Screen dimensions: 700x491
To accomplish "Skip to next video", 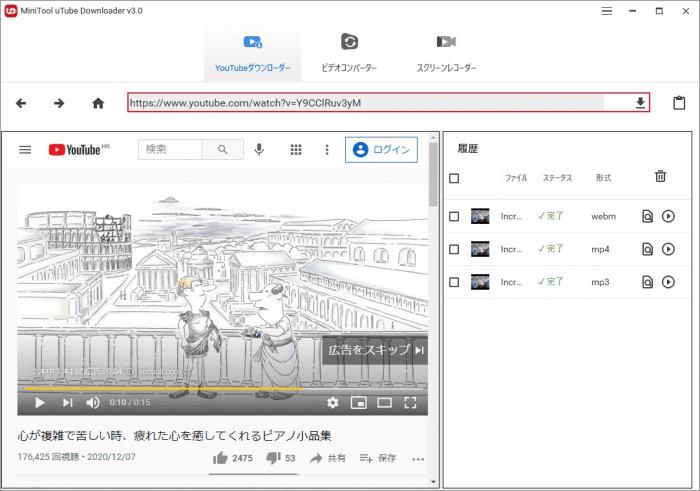I will tap(67, 403).
